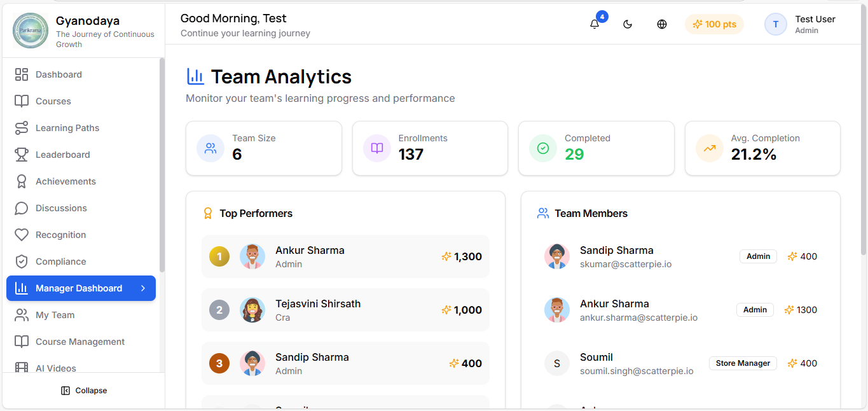Click the sidebar vertical scrollbar
The width and height of the screenshot is (868, 411).
pyautogui.click(x=162, y=165)
